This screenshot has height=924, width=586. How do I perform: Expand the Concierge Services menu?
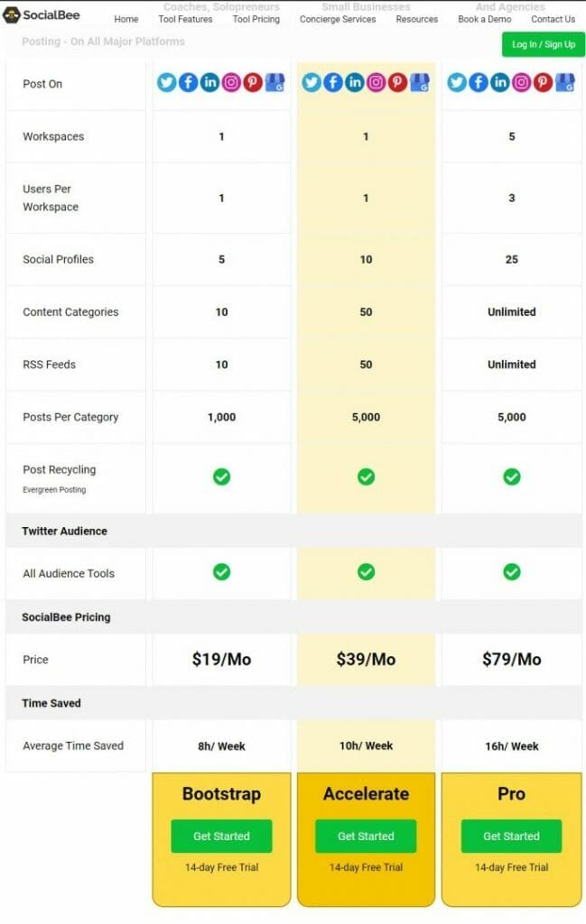coord(338,19)
